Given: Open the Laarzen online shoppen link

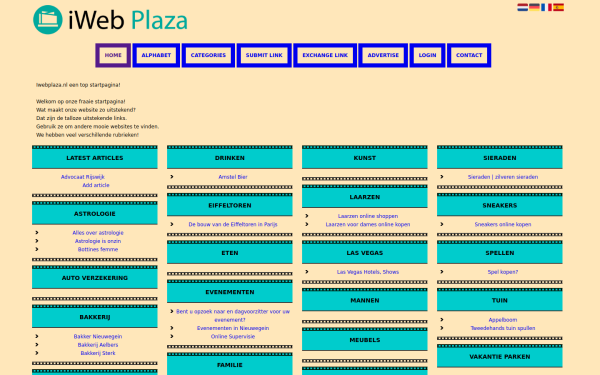Looking at the screenshot, I should click(x=368, y=216).
